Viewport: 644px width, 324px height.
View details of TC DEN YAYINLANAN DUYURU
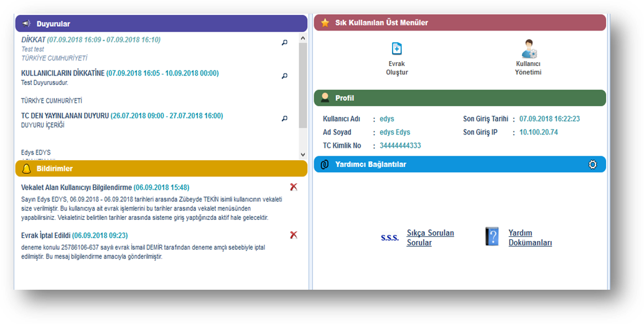[285, 118]
